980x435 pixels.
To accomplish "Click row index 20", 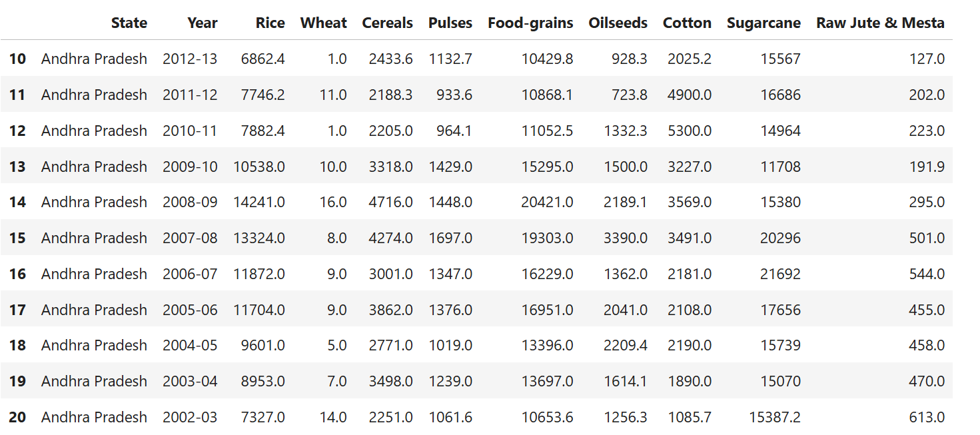I will [17, 417].
